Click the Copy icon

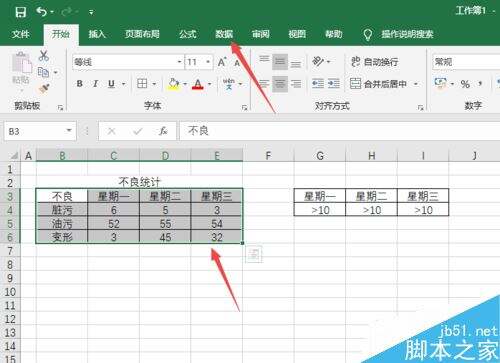point(43,72)
